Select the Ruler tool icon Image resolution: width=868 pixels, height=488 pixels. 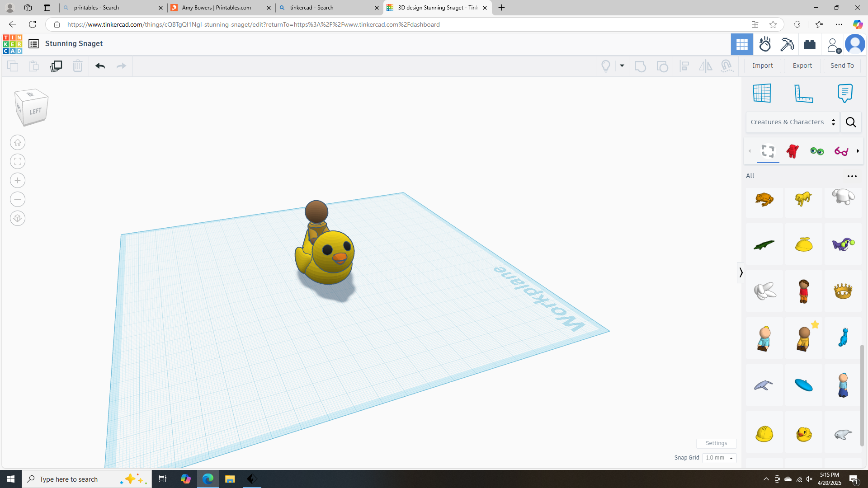804,93
